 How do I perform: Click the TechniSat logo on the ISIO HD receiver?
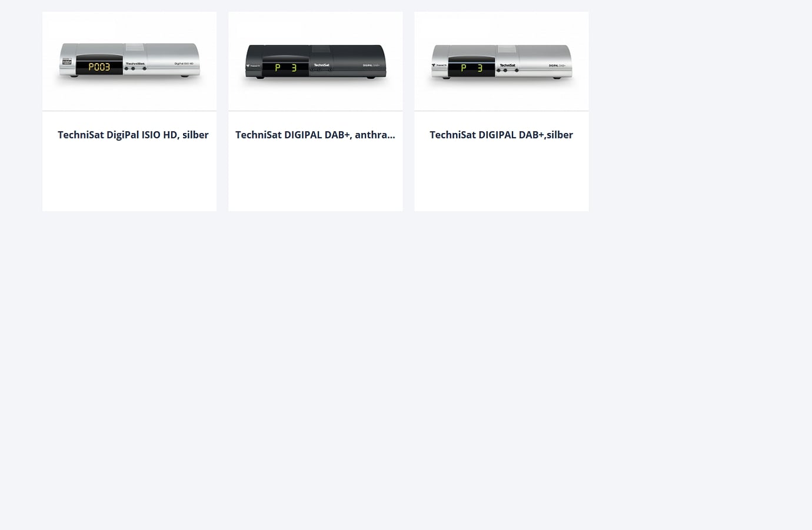[x=135, y=64]
